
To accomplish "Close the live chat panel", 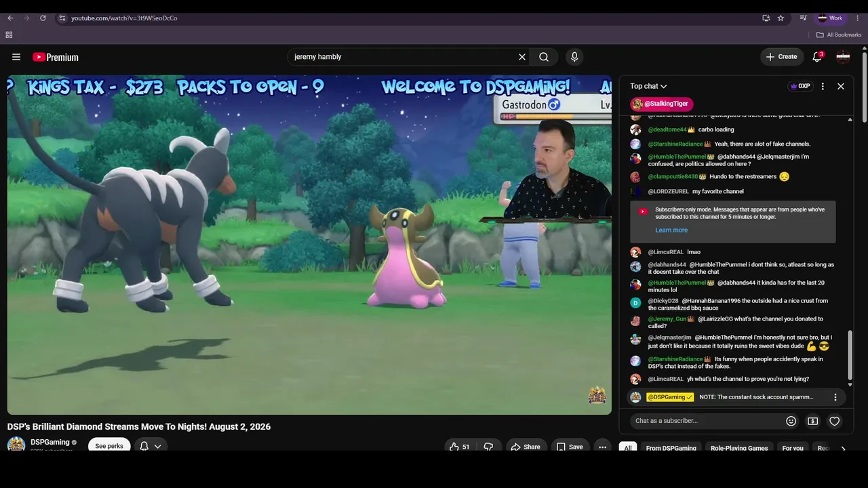I will click(x=841, y=86).
